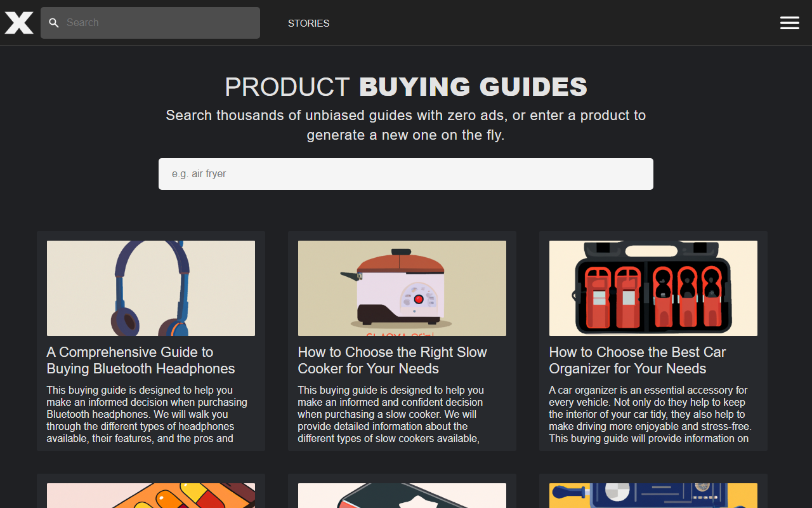Open the Bluetooth headphones guide image
The width and height of the screenshot is (812, 508).
point(151,288)
